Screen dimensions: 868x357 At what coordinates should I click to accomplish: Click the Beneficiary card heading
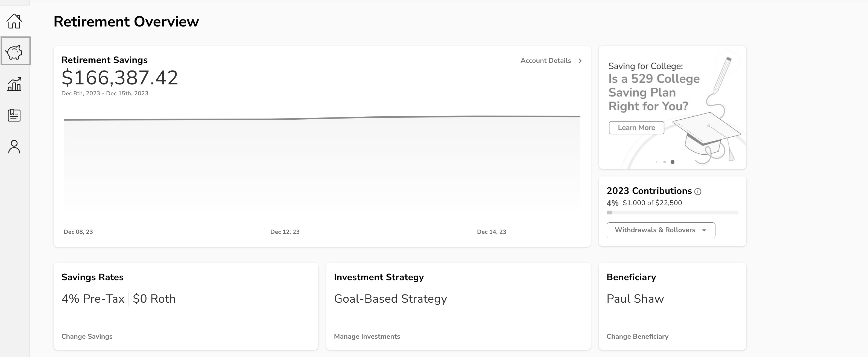click(631, 277)
